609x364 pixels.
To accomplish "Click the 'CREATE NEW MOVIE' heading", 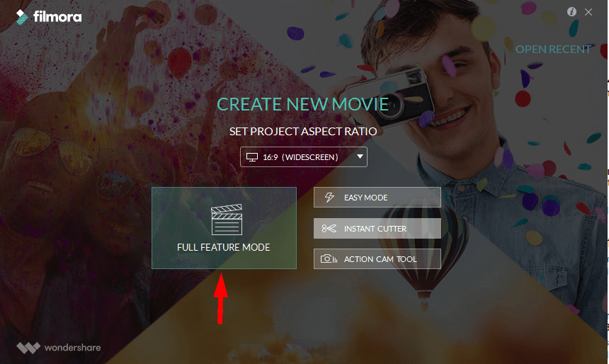I will point(302,104).
